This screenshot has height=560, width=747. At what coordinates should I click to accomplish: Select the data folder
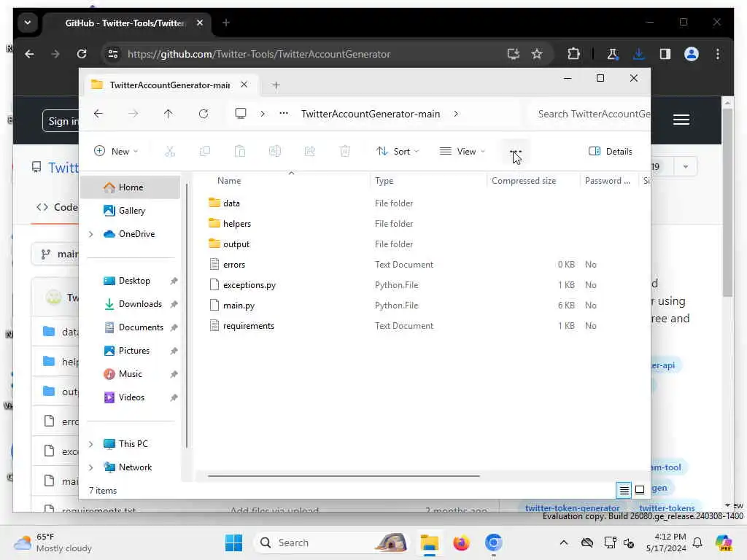coord(231,203)
